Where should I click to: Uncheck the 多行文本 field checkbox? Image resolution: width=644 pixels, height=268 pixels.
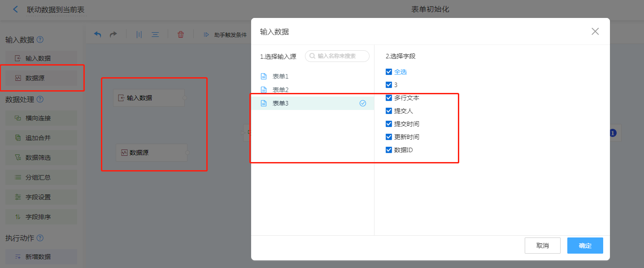coord(389,98)
